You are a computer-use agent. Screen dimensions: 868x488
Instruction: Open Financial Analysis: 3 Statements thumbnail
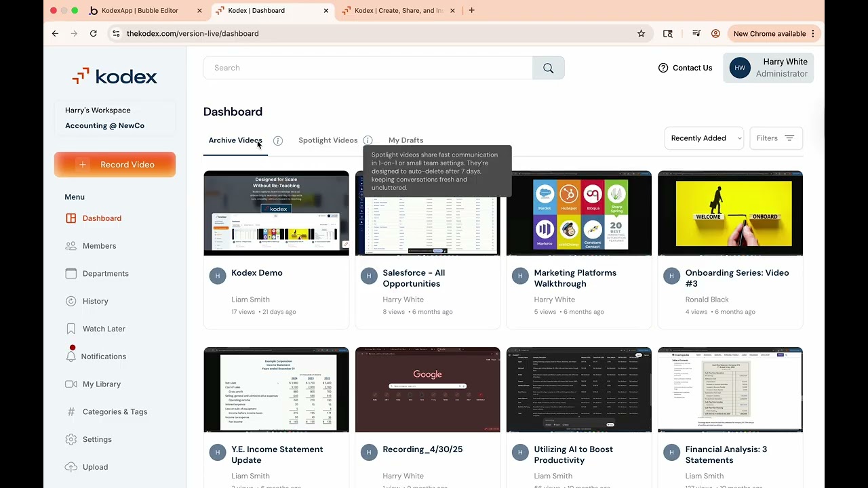(730, 390)
